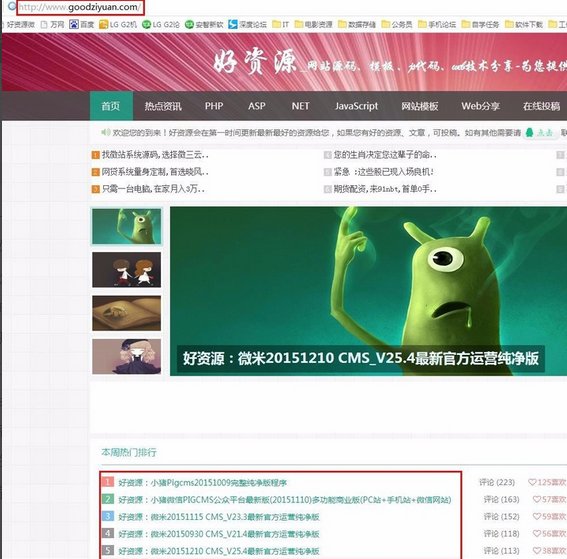Like the article with 125 likes

pos(547,482)
